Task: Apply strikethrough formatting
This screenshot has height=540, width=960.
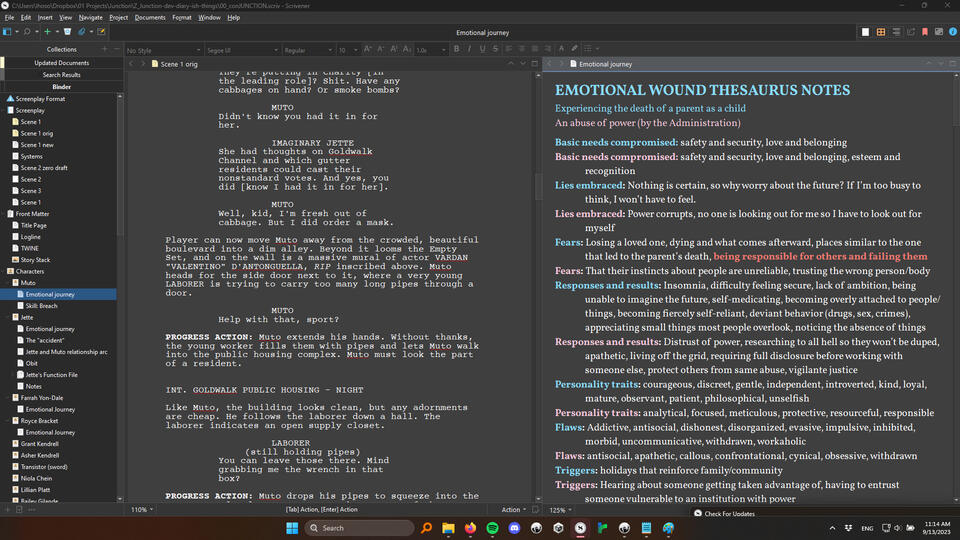Action: point(495,49)
